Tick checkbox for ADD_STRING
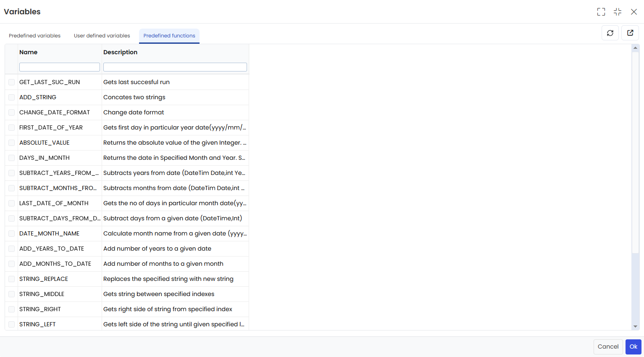 (11, 98)
